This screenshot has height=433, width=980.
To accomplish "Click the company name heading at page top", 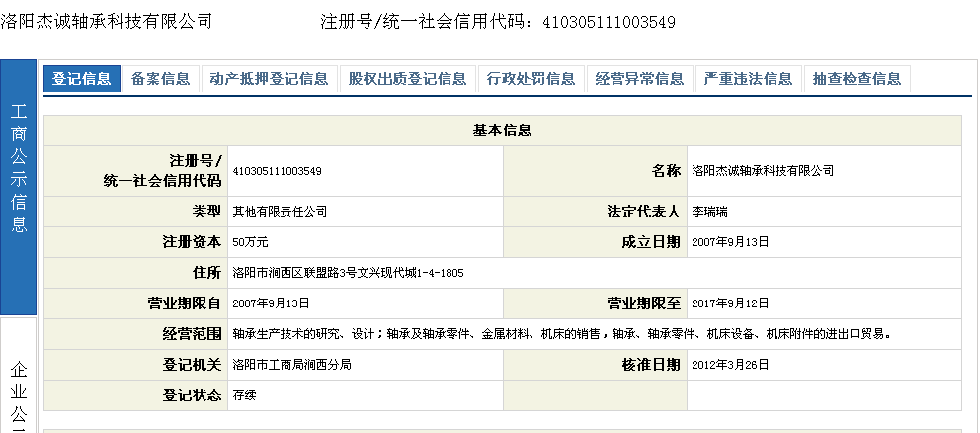I will (x=107, y=21).
